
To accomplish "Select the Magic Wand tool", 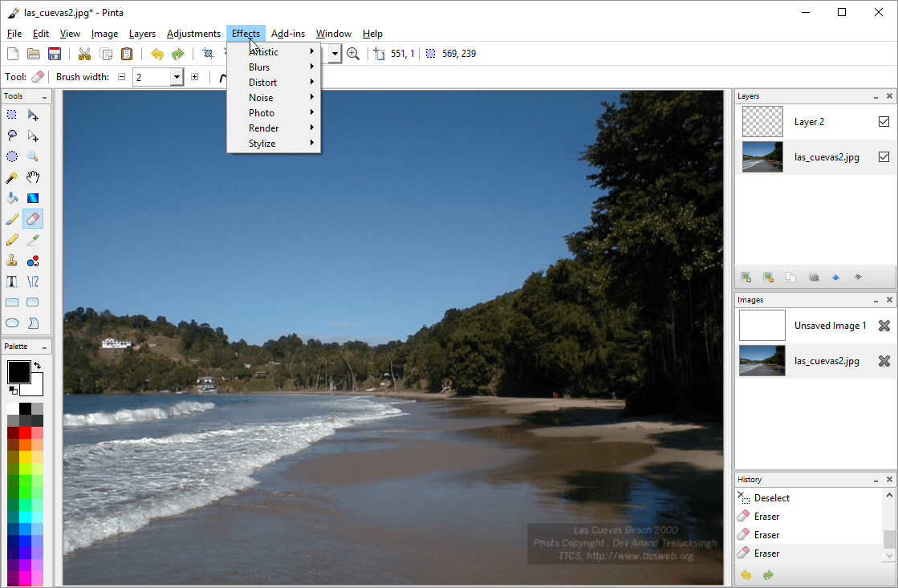I will 12,177.
